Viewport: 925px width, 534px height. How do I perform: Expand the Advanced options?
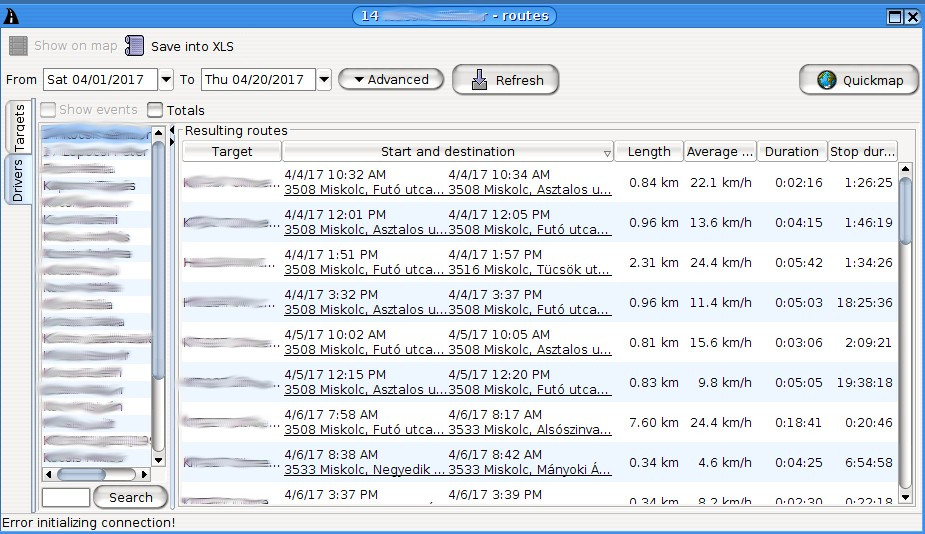click(391, 80)
